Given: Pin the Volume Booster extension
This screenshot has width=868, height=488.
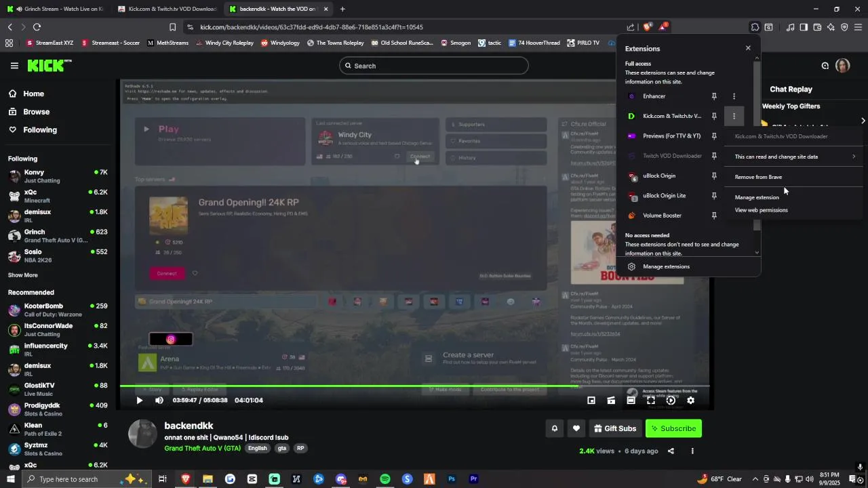Looking at the screenshot, I should (714, 216).
